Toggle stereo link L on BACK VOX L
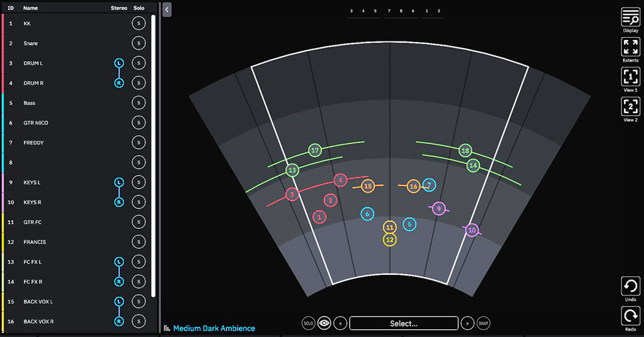 (119, 302)
